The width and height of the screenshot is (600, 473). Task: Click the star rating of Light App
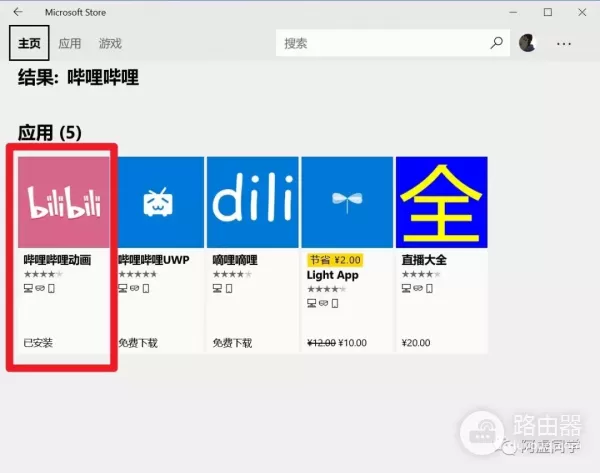[327, 289]
